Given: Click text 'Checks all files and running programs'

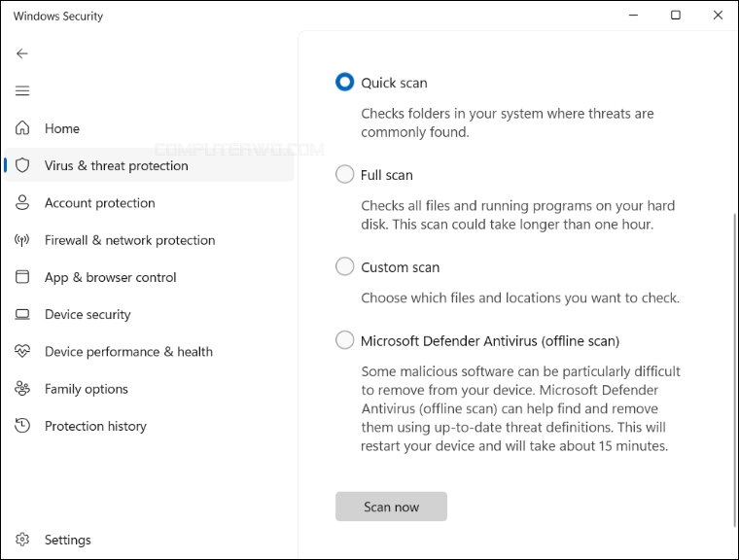Looking at the screenshot, I should tap(476, 206).
